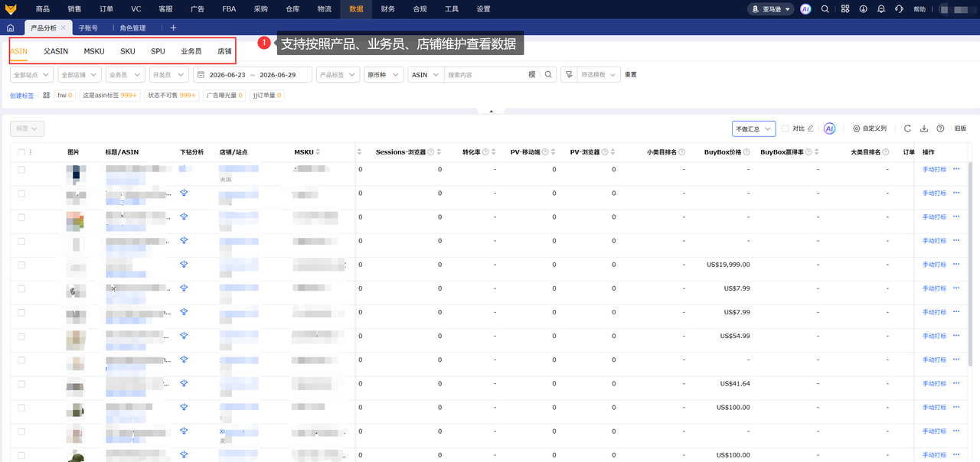Screen dimensions: 980x462
Task: Click the search button in the search box
Action: tap(548, 74)
